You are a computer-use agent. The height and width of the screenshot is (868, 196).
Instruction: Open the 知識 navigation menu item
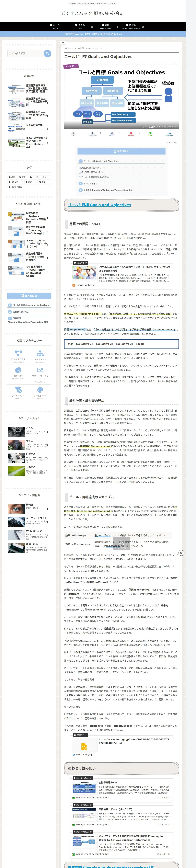pyautogui.click(x=105, y=27)
